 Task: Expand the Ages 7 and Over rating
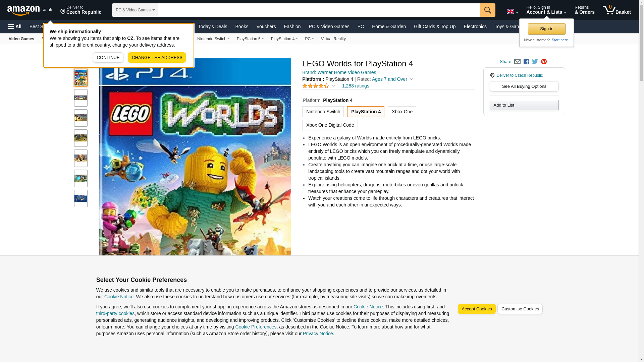pyautogui.click(x=392, y=79)
